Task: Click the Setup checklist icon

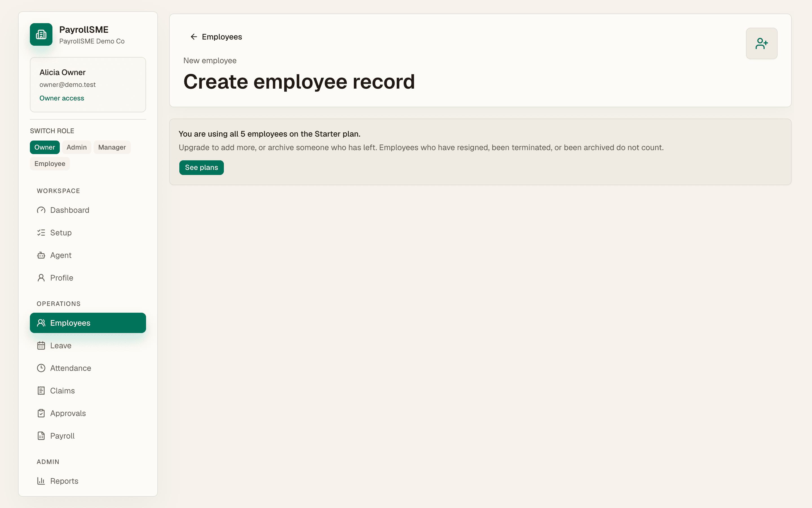Action: pos(41,233)
